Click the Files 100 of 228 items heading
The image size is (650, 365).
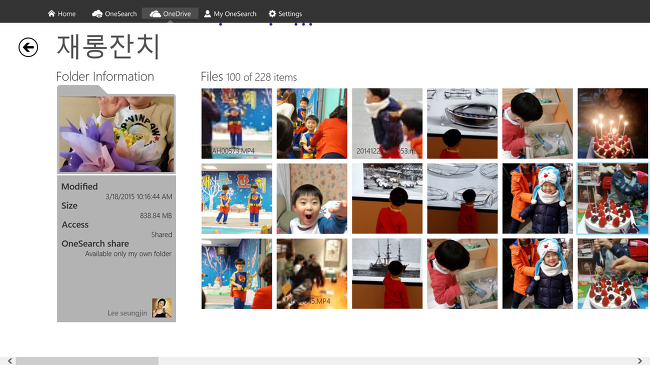(249, 77)
